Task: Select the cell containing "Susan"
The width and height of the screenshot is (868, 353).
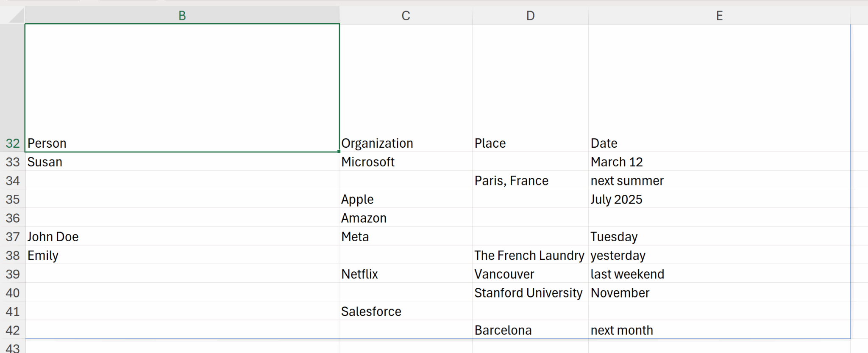Action: (182, 161)
